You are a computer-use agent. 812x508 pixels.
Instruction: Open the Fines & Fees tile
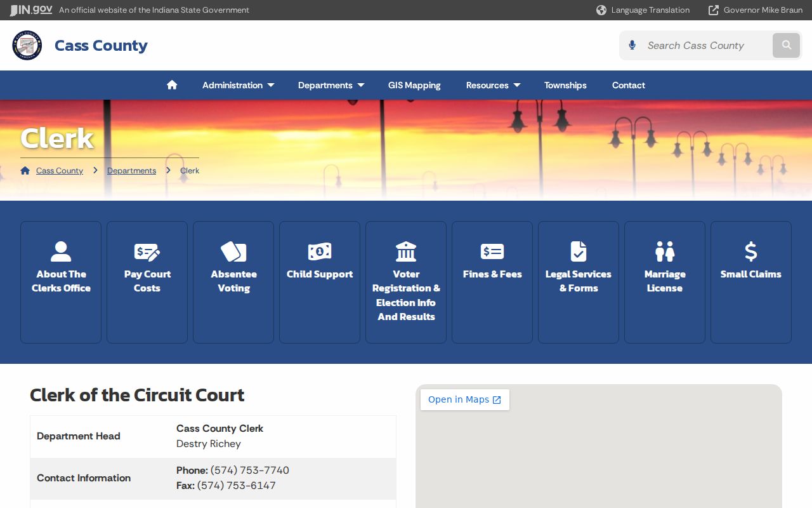[x=492, y=282]
